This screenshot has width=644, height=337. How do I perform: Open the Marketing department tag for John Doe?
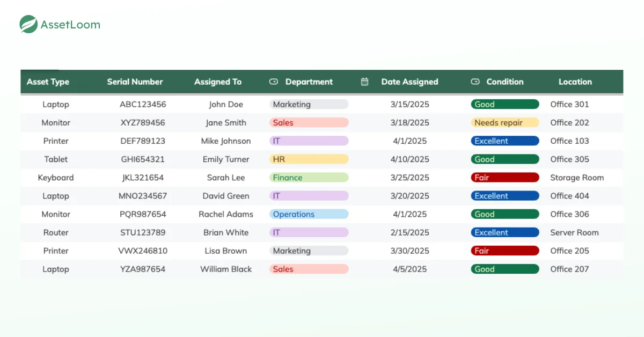click(x=309, y=105)
